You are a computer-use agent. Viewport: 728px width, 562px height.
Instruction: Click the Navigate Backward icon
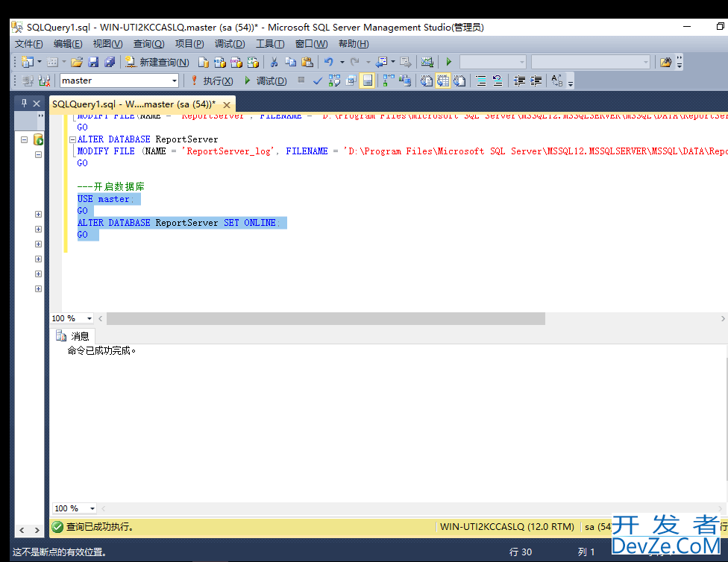tap(382, 62)
